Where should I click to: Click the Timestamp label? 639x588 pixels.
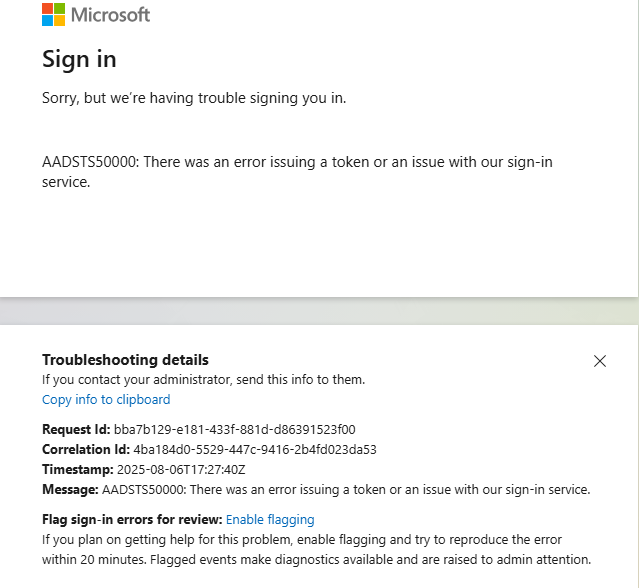[77, 469]
